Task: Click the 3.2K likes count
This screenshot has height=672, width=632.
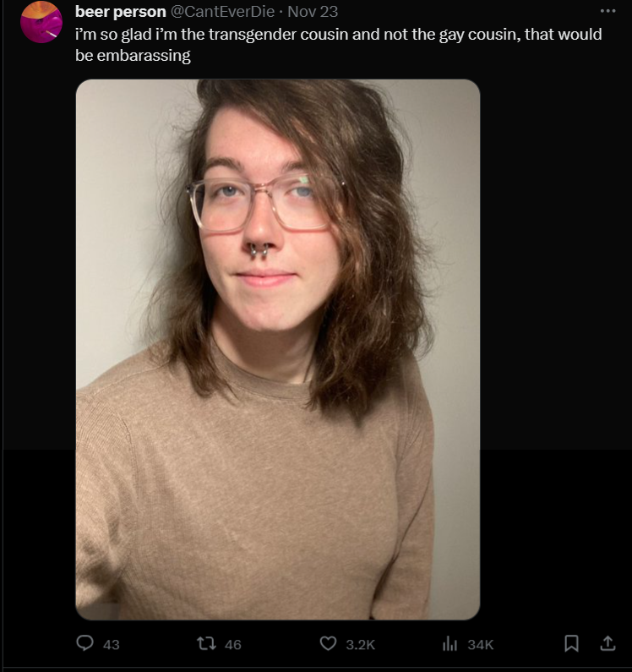Action: [x=360, y=645]
